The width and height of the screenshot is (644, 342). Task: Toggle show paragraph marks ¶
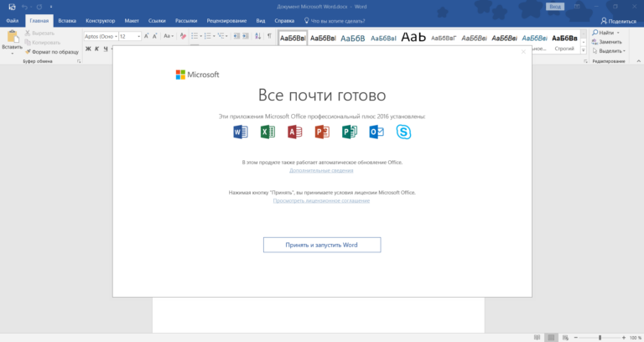(269, 36)
